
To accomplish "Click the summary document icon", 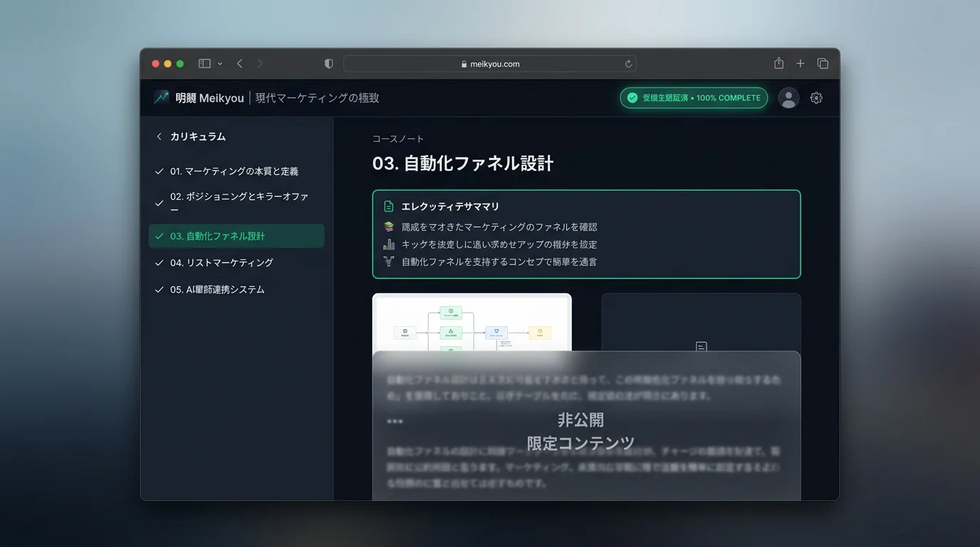I will pos(389,207).
